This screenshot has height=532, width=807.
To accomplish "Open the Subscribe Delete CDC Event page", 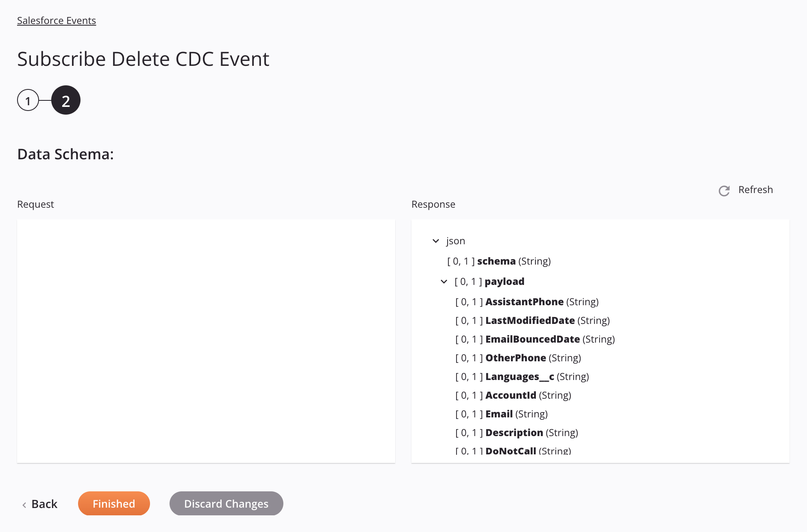I will coord(143,58).
